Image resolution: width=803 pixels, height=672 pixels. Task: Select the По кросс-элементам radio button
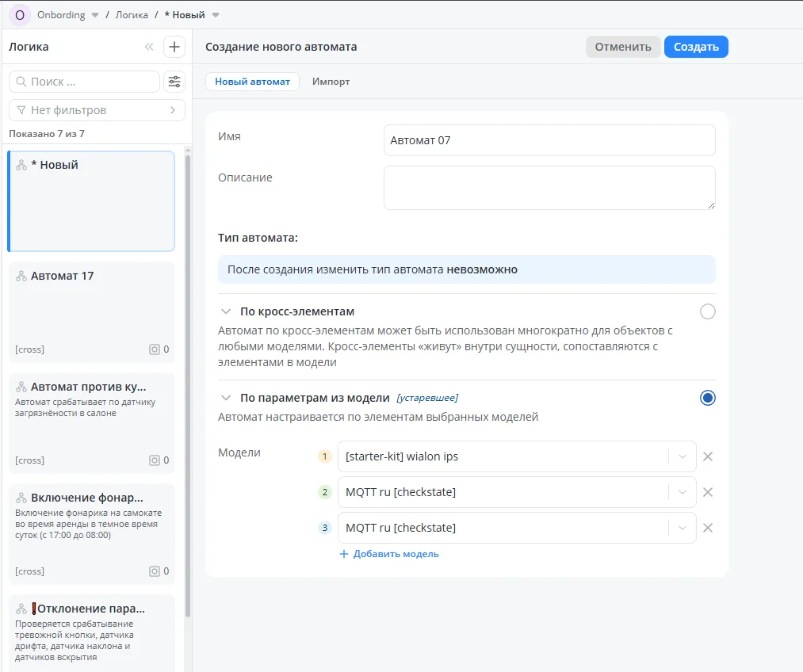pos(707,311)
